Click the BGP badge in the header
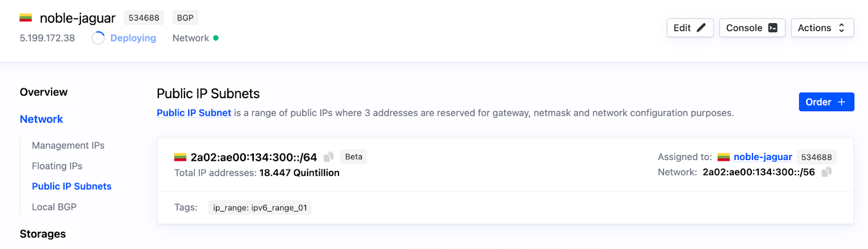868x249 pixels. click(x=185, y=18)
